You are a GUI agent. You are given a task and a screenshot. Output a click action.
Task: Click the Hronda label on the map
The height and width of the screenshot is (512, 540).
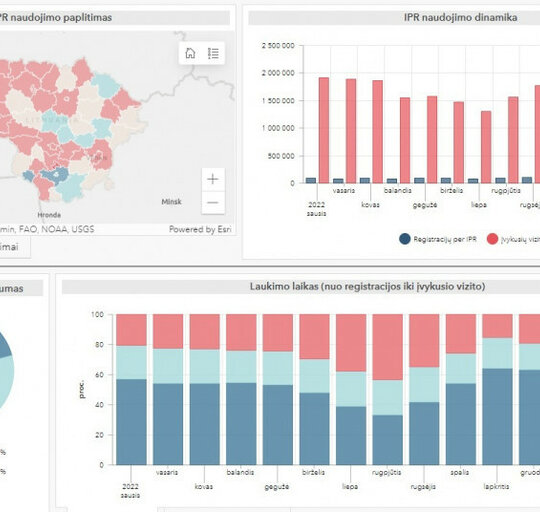(x=49, y=215)
